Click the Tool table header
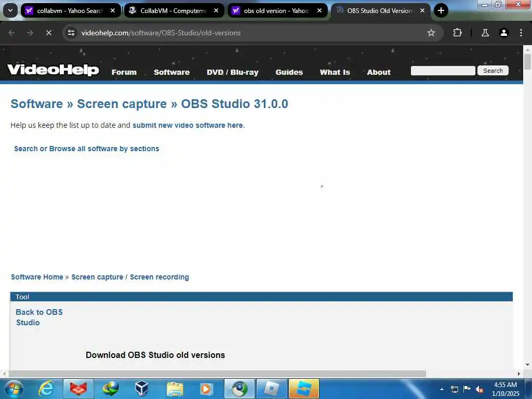Viewport: 532px width, 399px height. point(261,297)
